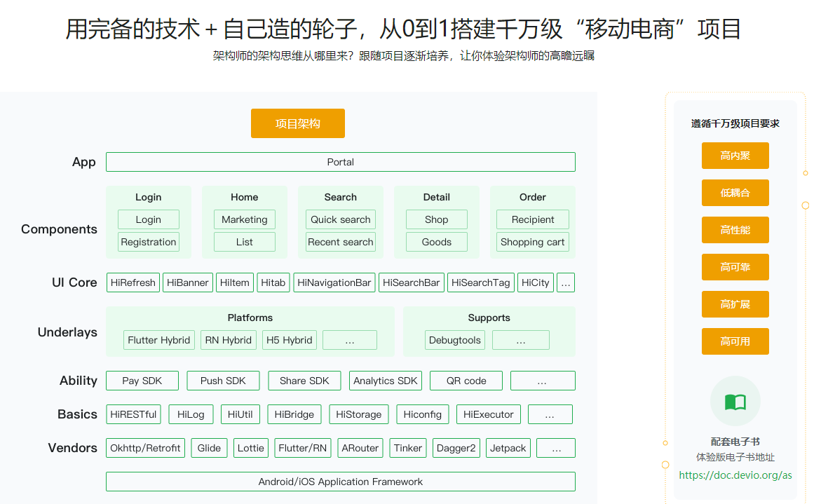828x504 pixels.
Task: Select the Debugtools support box
Action: tap(455, 340)
